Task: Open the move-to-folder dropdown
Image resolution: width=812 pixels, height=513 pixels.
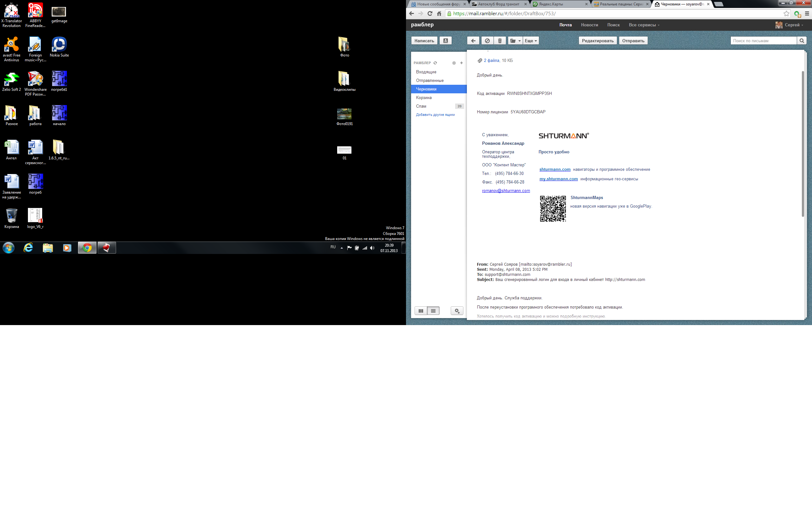Action: click(x=515, y=41)
